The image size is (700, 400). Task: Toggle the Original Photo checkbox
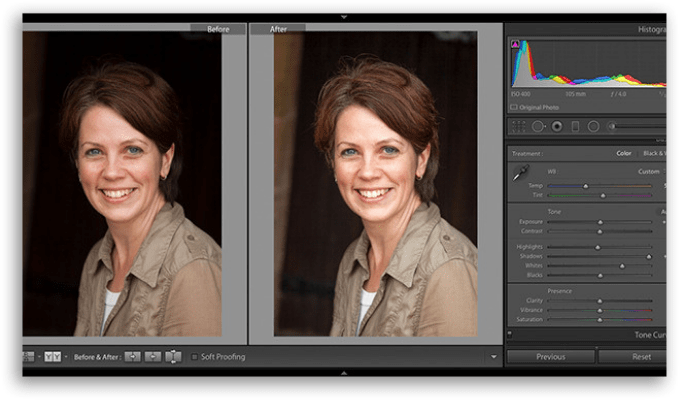pos(514,107)
